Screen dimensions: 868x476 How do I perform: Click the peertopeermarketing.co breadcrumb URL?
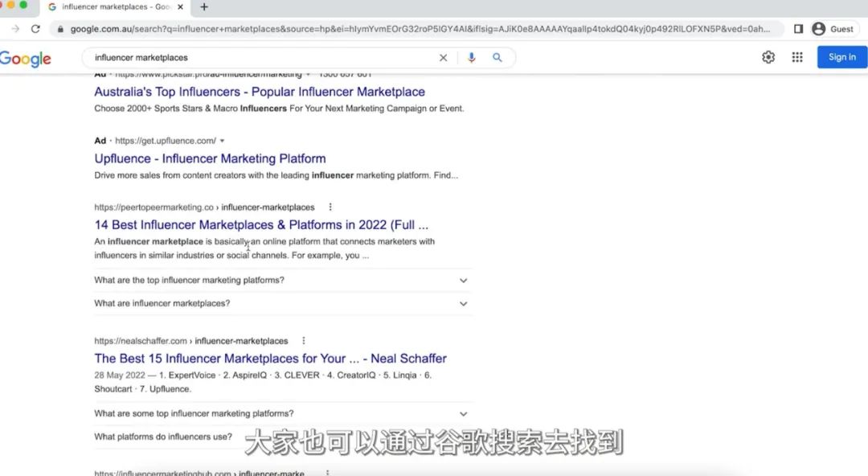(x=204, y=207)
